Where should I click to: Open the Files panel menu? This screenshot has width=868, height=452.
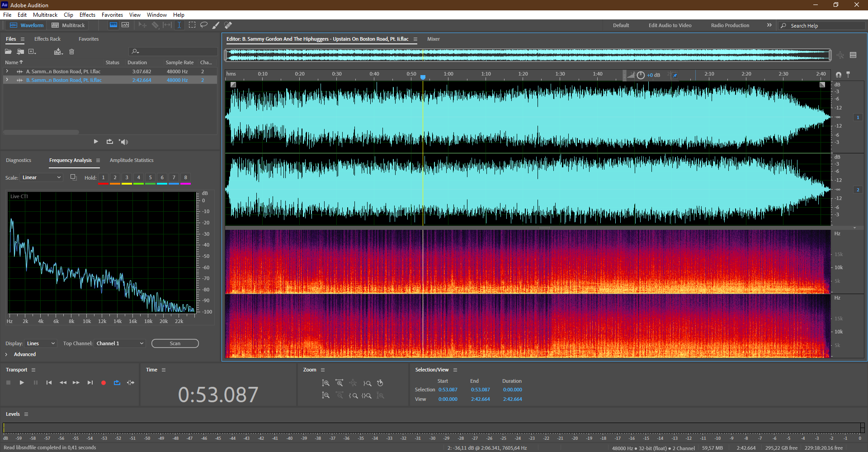tap(22, 39)
